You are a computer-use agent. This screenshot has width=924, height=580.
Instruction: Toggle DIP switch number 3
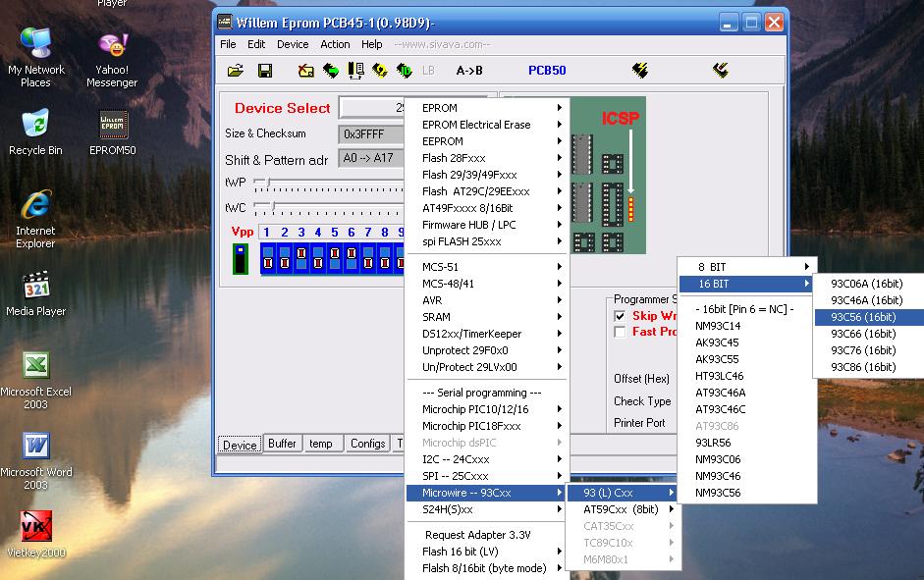click(301, 259)
